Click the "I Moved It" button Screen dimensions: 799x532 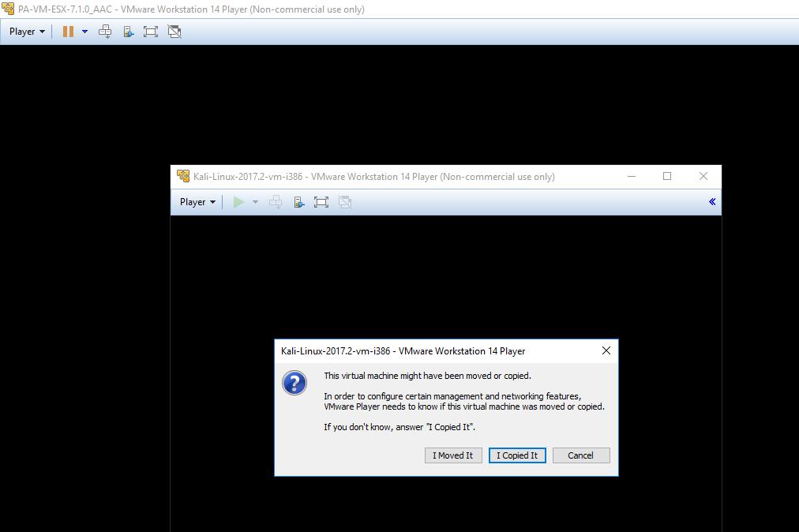(453, 455)
